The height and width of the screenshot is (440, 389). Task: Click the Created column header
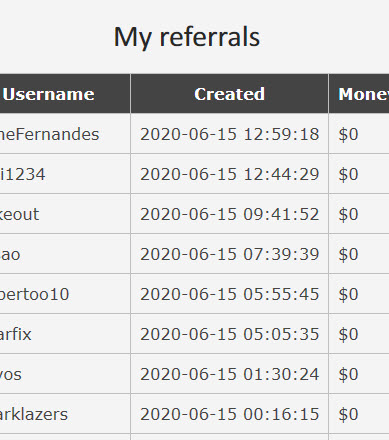229,94
